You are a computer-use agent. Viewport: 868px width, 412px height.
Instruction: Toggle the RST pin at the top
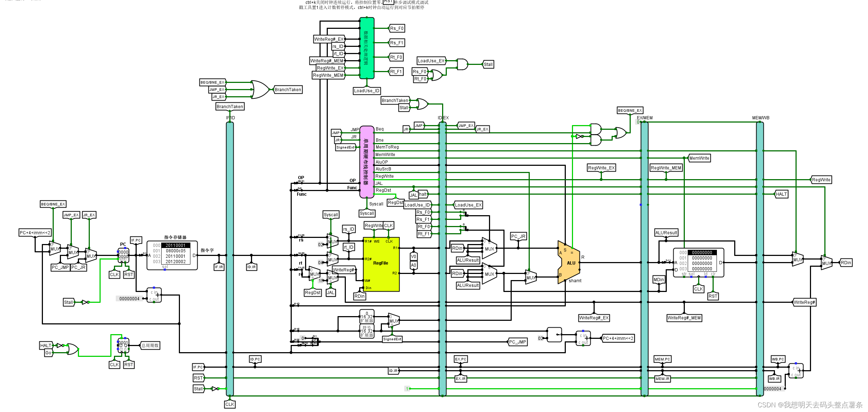tap(388, 1)
